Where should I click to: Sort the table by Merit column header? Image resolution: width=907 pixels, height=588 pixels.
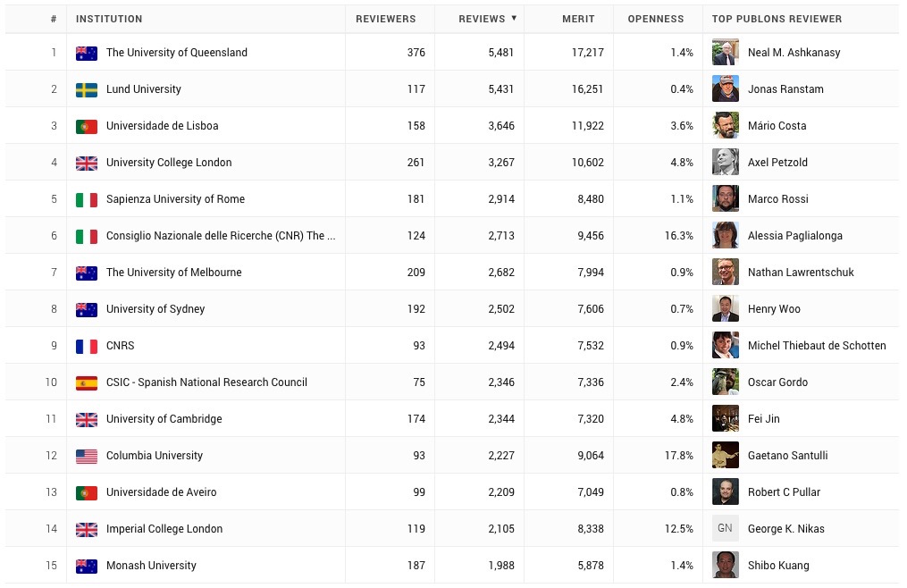[x=578, y=19]
